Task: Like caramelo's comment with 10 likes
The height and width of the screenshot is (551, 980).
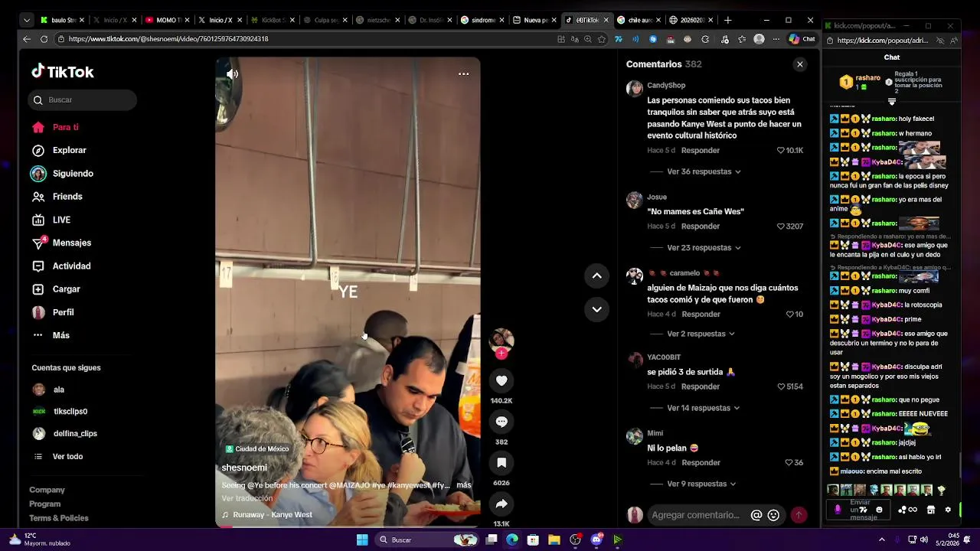Action: [x=789, y=315]
